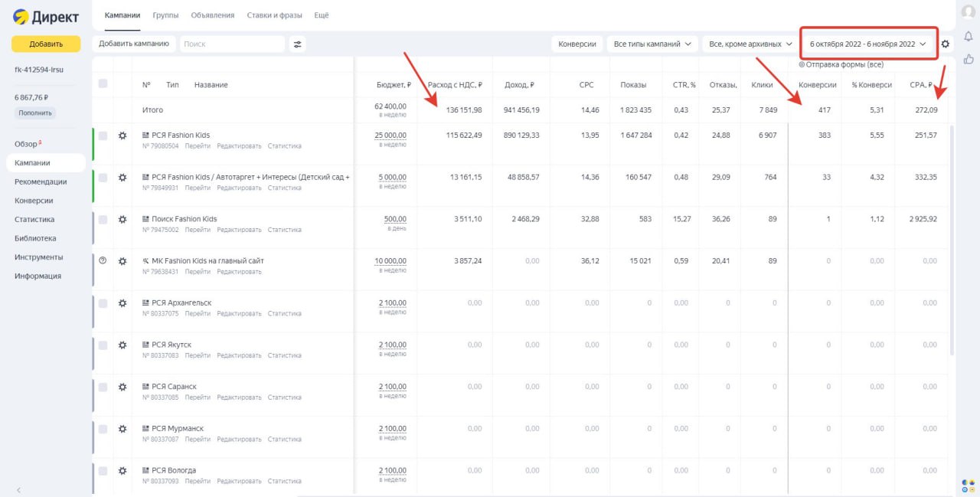This screenshot has height=497, width=980.
Task: Open the notifications bell icon
Action: click(968, 36)
